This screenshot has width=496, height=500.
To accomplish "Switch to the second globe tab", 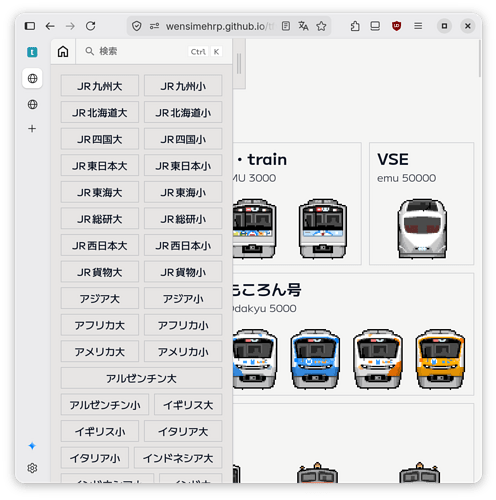I will [32, 104].
